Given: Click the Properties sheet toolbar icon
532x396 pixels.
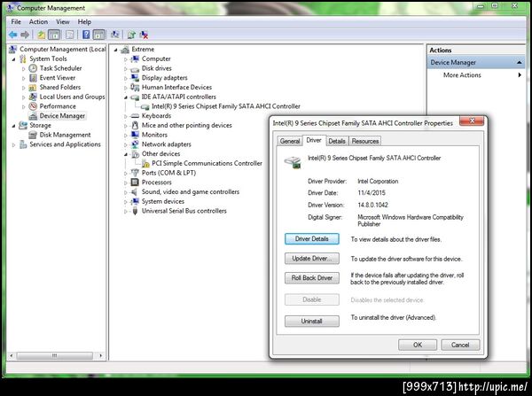Looking at the screenshot, I should pyautogui.click(x=69, y=35).
